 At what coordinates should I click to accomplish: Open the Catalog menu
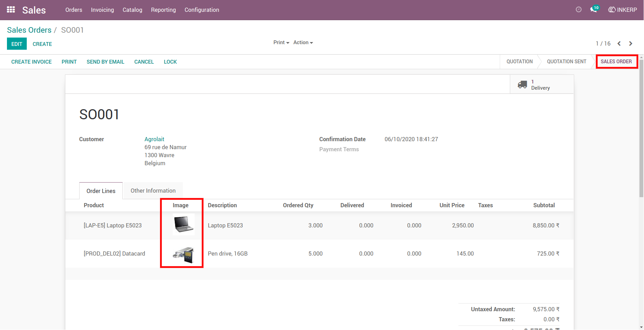(132, 10)
